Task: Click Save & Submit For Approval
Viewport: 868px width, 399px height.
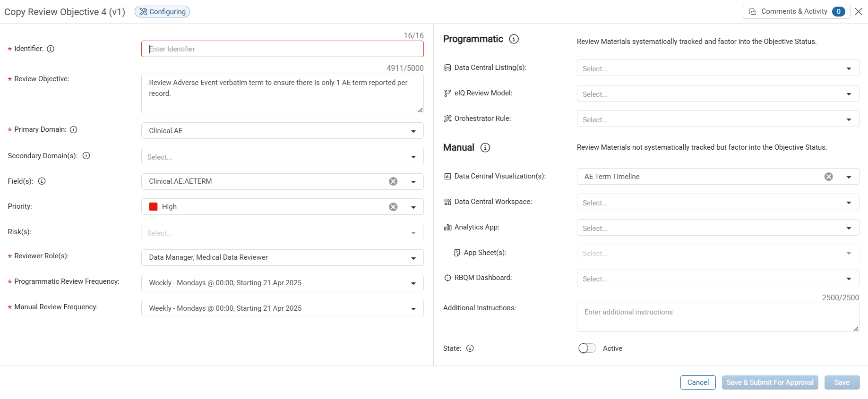Action: pos(770,382)
